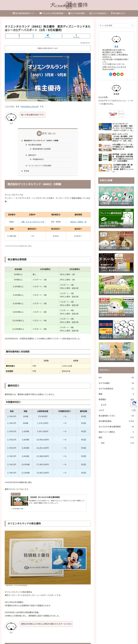Click the site logo 犬にもわかる株主優待
Viewport: 138px width, 644px height.
(x=69, y=5)
